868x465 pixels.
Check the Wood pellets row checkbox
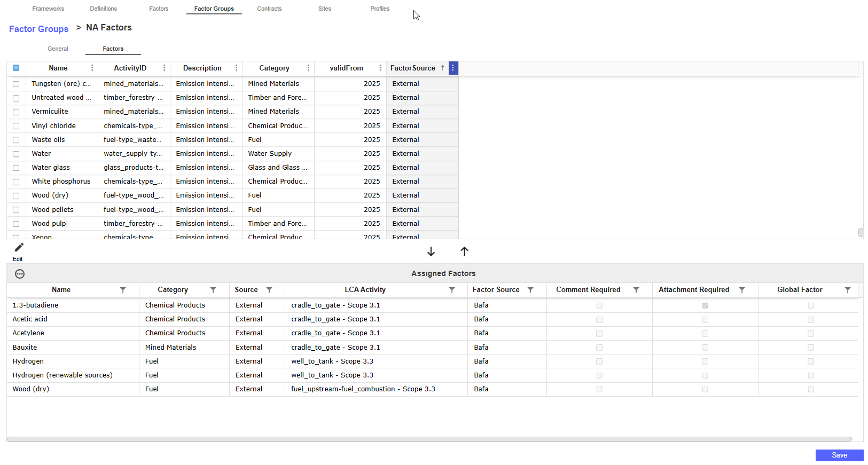click(x=16, y=210)
